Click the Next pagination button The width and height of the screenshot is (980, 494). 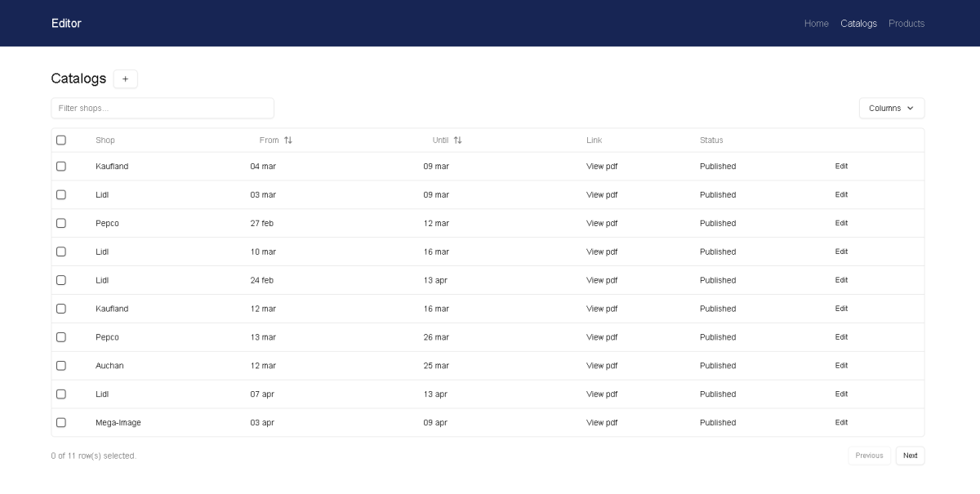coord(910,456)
